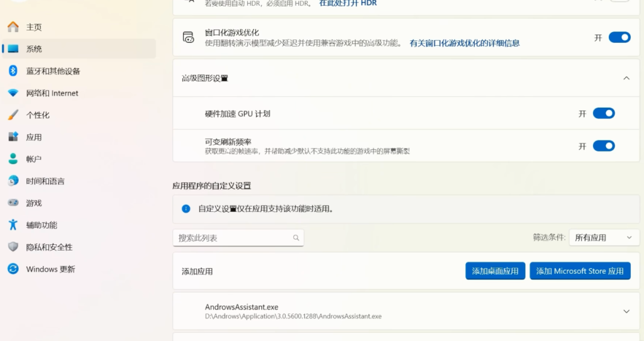
Task: Select the Bluetooth icon in sidebar
Action: [13, 71]
